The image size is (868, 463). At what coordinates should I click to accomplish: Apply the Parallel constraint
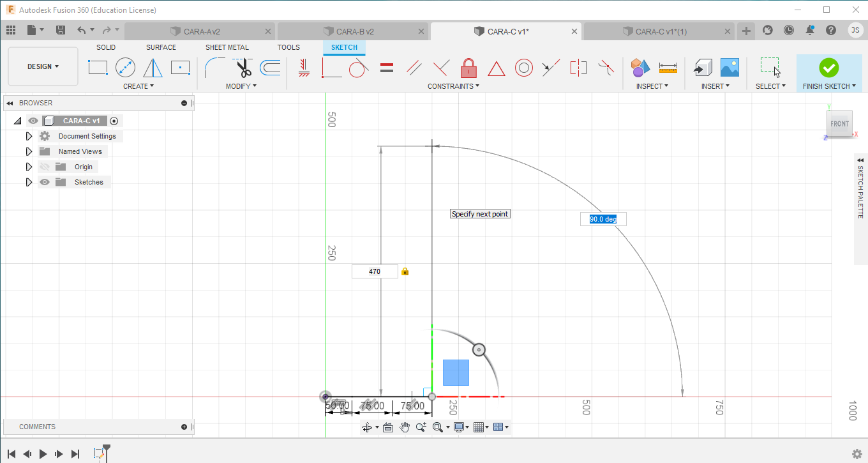[414, 67]
